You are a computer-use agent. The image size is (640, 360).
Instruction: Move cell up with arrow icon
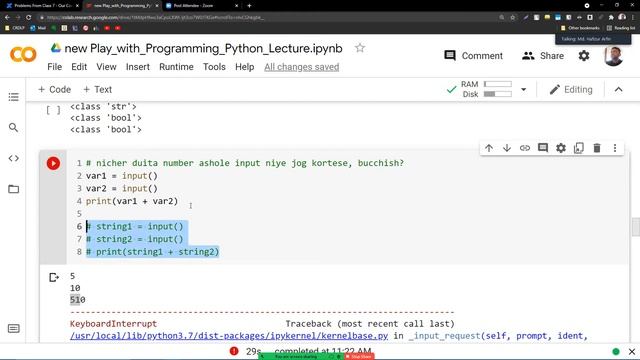click(x=489, y=148)
